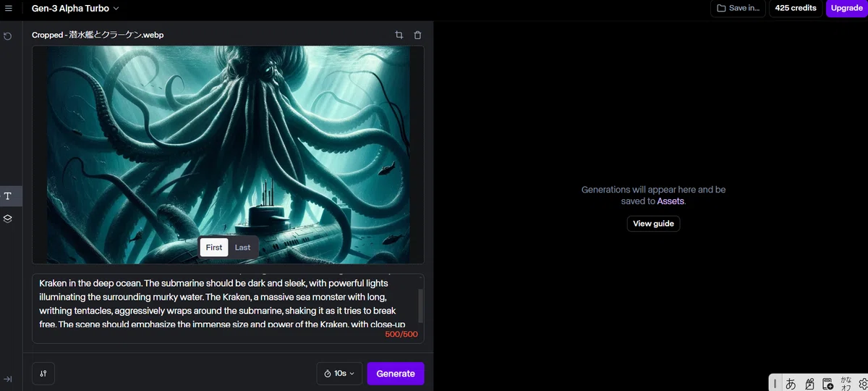The width and height of the screenshot is (868, 391).
Task: Click the undo history icon in sidebar
Action: (x=8, y=36)
